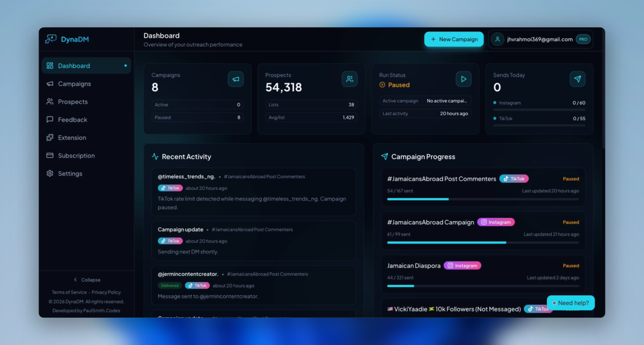Open the Feedback section via its speech-bubble icon
Image resolution: width=644 pixels, height=345 pixels.
pos(50,120)
